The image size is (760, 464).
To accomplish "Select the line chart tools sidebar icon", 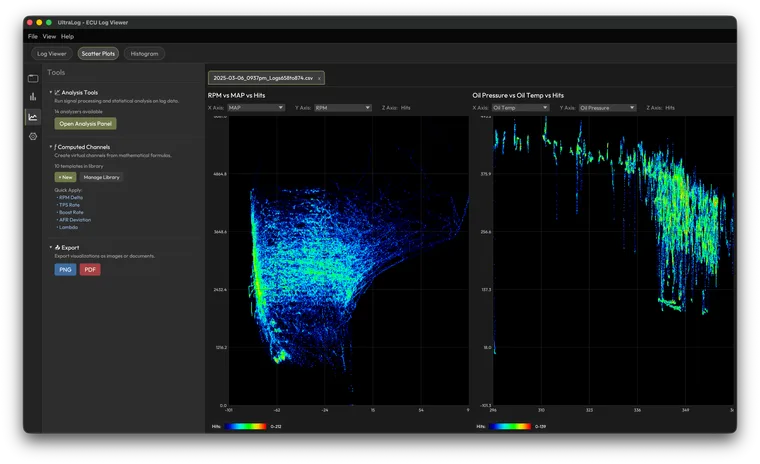I will (x=33, y=117).
